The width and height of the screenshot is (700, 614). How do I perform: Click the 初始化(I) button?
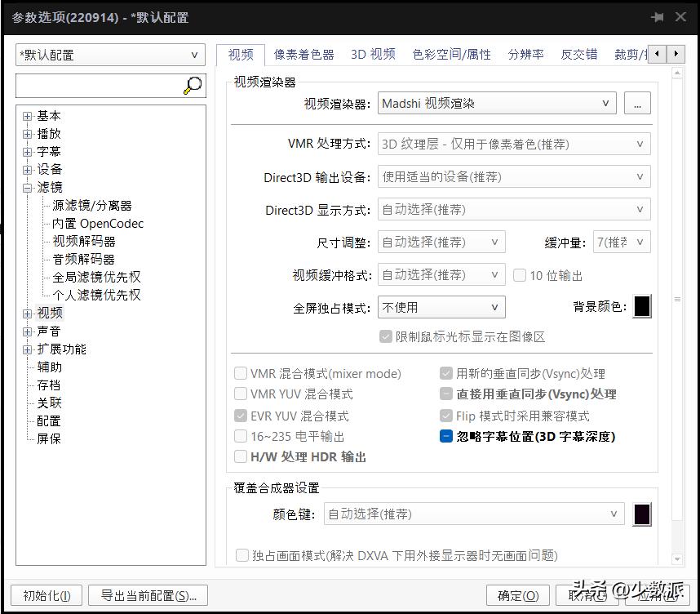46,595
